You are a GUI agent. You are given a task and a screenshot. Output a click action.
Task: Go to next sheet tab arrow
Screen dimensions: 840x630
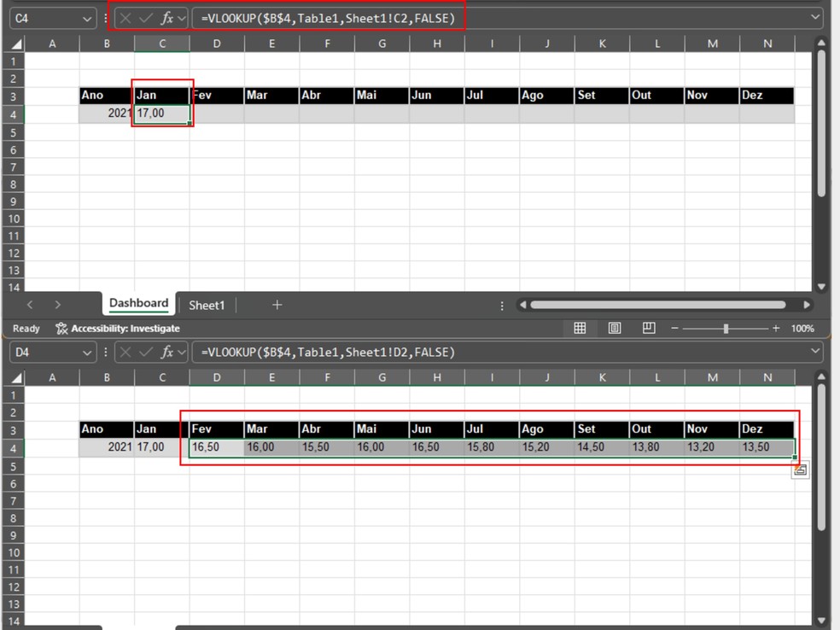point(57,305)
